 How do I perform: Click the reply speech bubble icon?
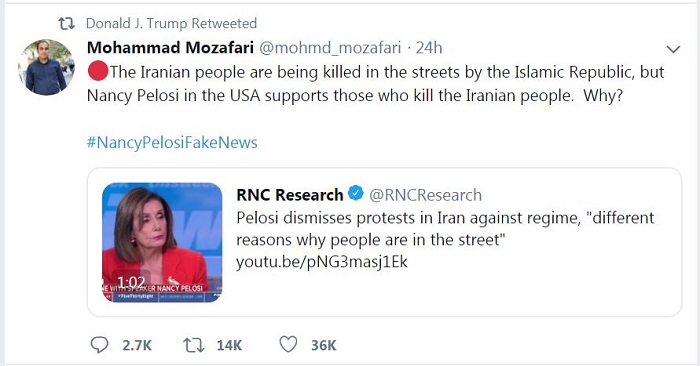(x=99, y=345)
